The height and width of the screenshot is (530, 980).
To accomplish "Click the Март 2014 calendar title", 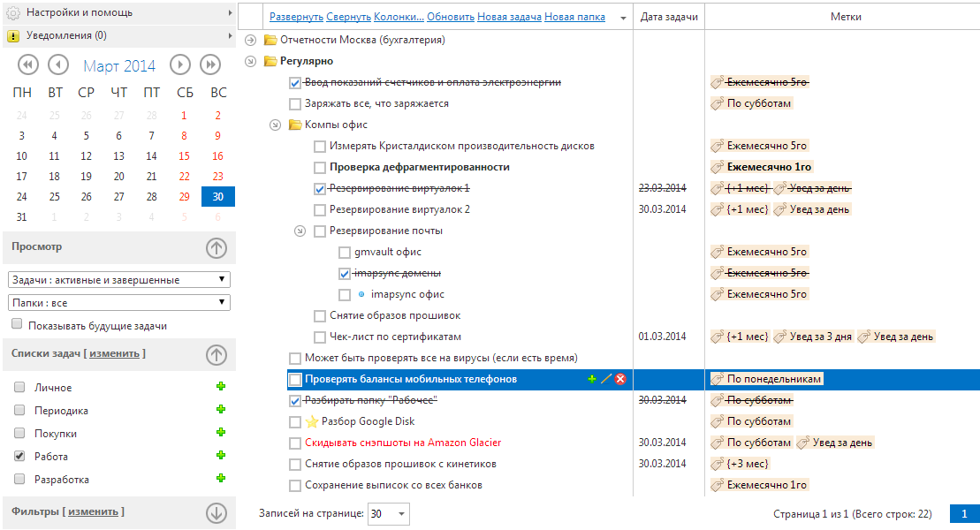I will (118, 65).
